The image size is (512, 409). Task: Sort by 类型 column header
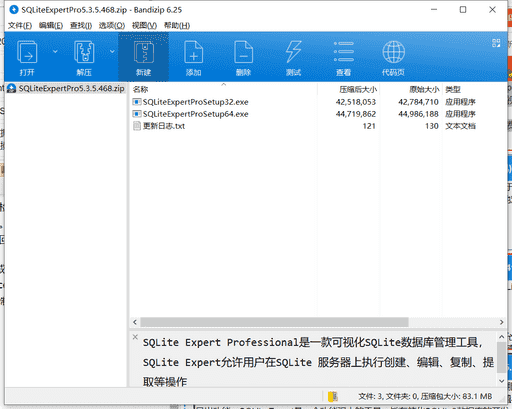point(453,89)
